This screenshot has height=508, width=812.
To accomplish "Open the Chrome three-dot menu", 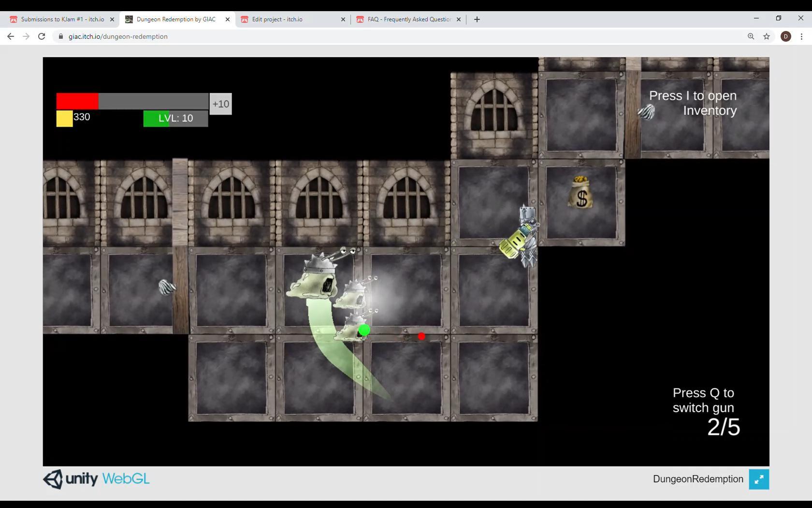I will pos(801,36).
